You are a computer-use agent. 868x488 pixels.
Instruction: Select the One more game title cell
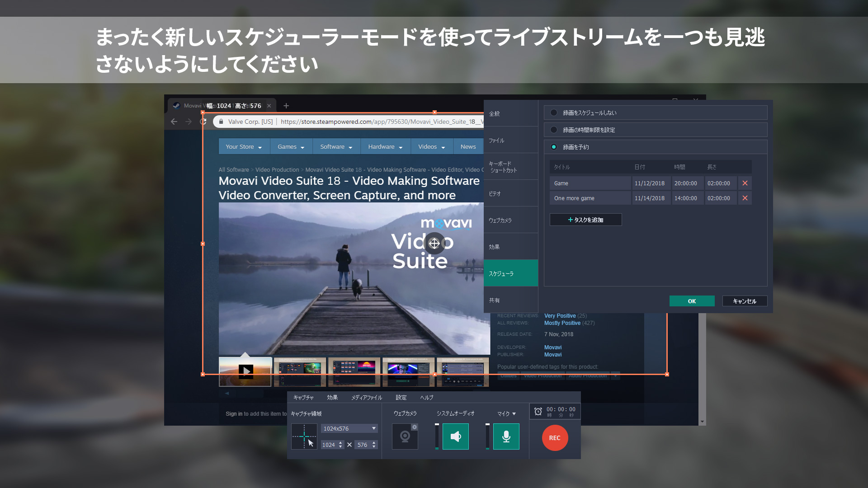pos(590,198)
